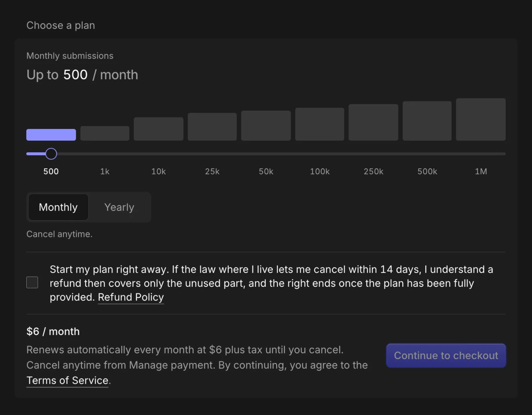Click the "Monthly submissions" label
The image size is (532, 415).
(x=70, y=56)
